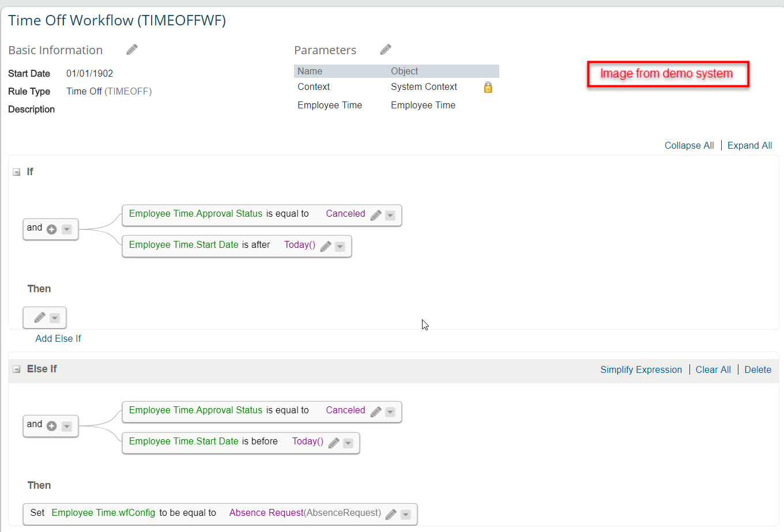Click the lock icon beside System Context
The width and height of the screenshot is (784, 532).
[488, 87]
